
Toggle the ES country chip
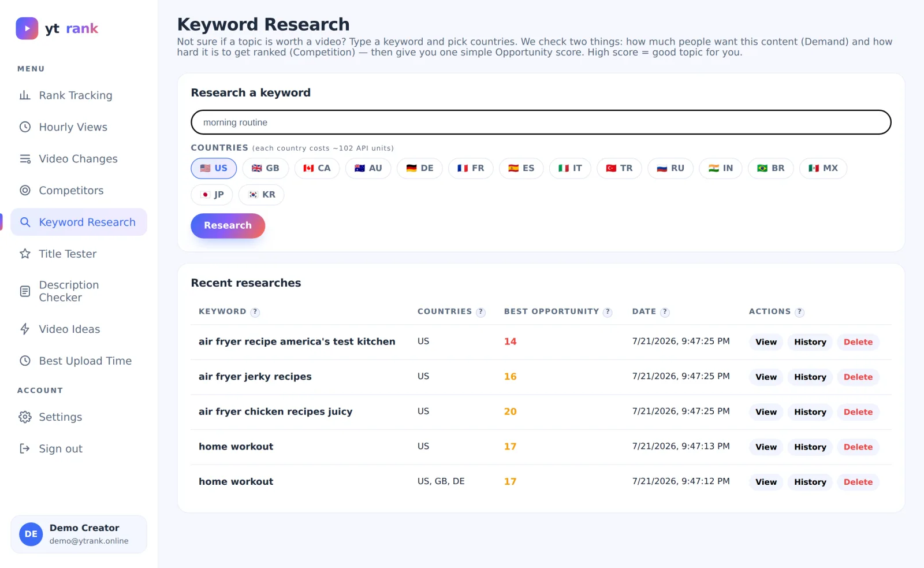coord(521,168)
